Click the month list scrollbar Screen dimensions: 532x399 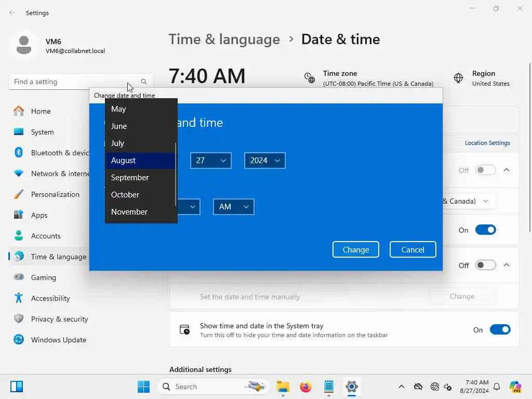pos(176,174)
